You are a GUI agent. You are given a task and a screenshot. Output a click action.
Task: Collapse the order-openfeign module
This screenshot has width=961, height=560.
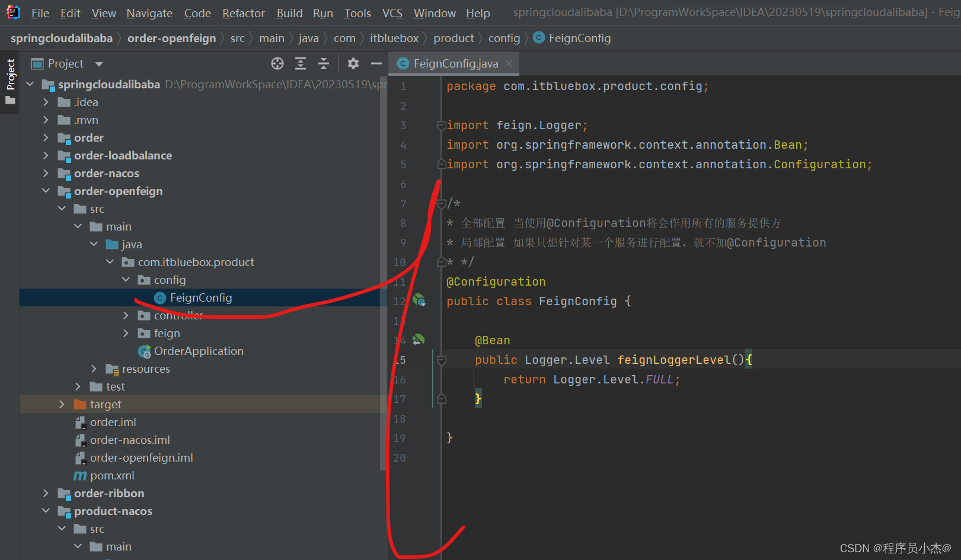coord(46,191)
